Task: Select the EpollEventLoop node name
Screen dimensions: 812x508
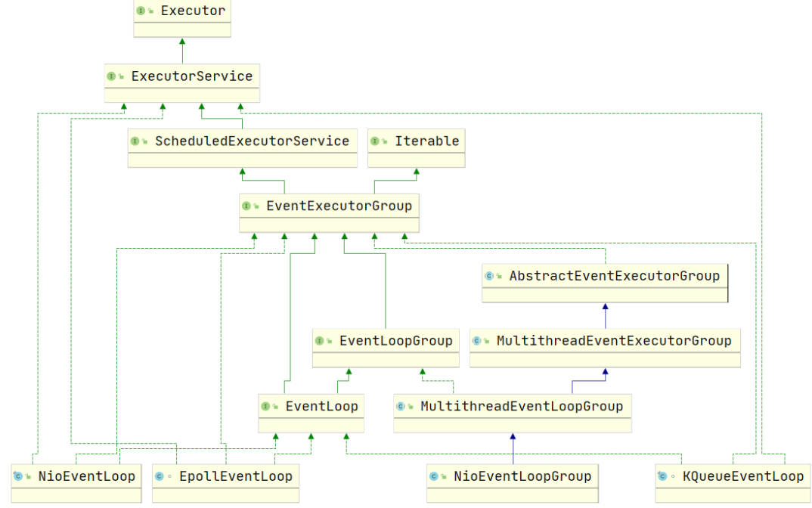Action: coord(234,476)
